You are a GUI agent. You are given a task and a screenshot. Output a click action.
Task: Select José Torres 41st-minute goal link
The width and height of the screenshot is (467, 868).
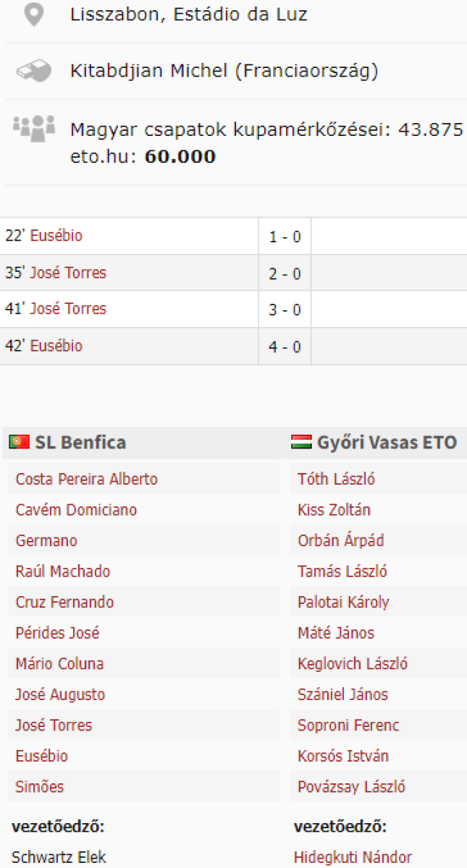67,309
